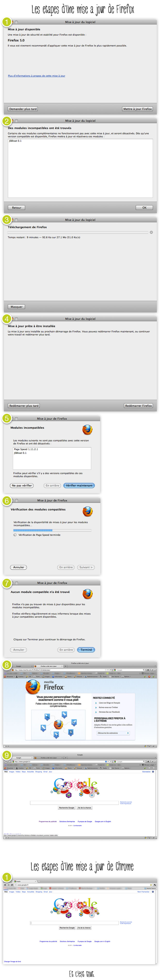This screenshot has height=980, width=160.
Task: Select JSBloat 0.1 in the step 2 modules list
Action: click(15, 141)
